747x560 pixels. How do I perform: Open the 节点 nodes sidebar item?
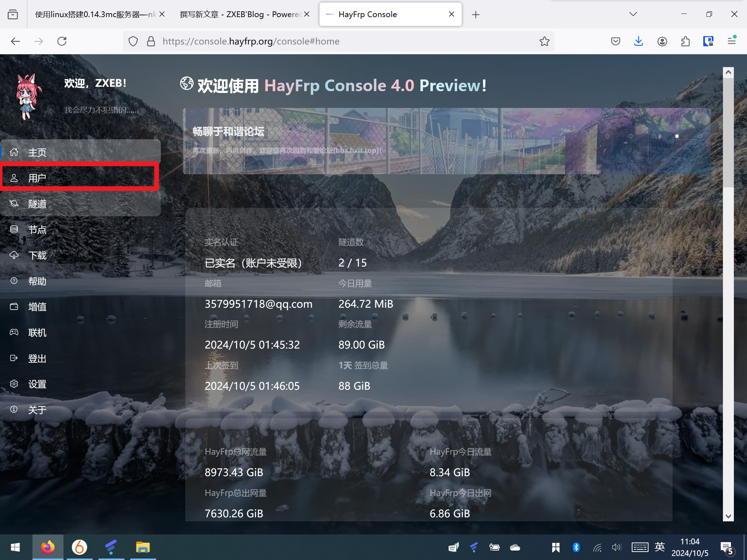pos(80,230)
